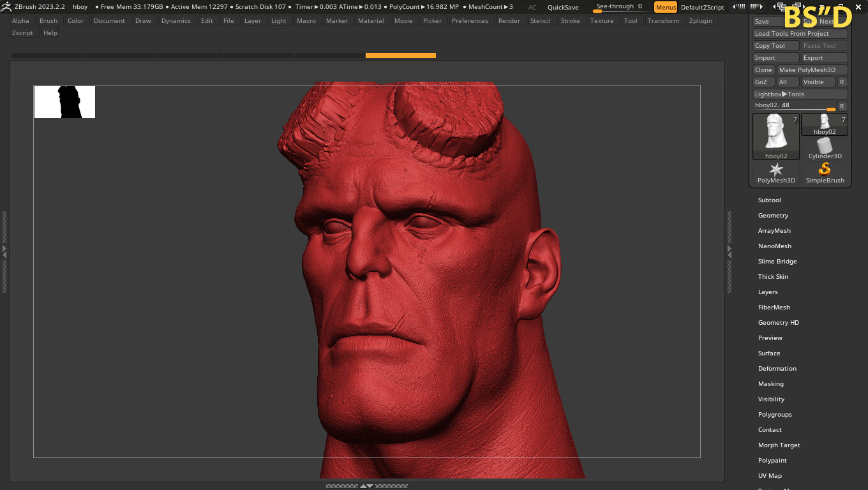The height and width of the screenshot is (490, 868).
Task: Select the Cylinder3D tool icon
Action: coord(825,149)
